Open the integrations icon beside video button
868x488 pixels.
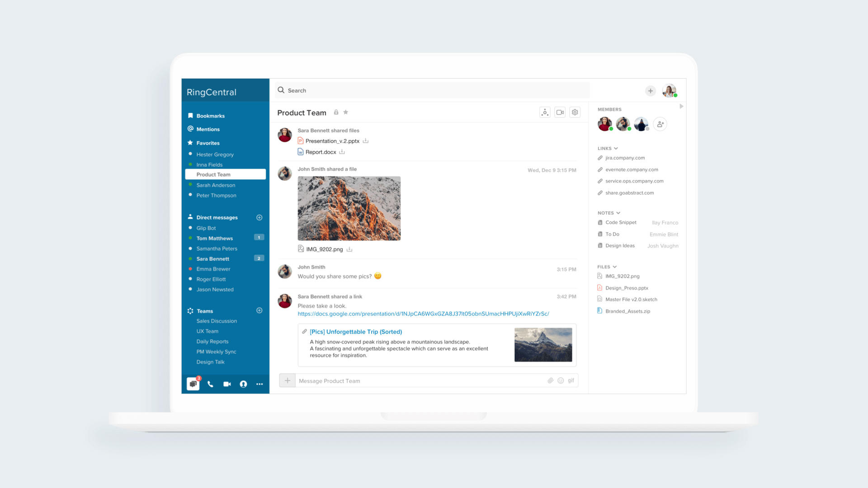(x=545, y=113)
